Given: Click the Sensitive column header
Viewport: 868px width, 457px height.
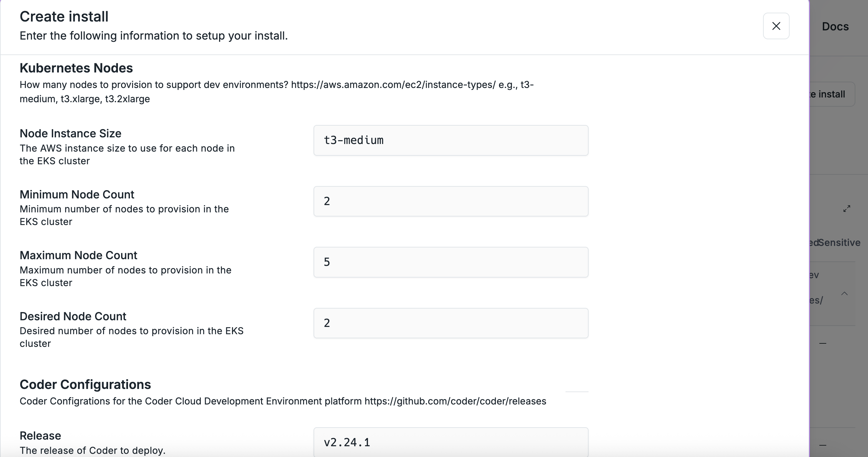Looking at the screenshot, I should click(839, 242).
